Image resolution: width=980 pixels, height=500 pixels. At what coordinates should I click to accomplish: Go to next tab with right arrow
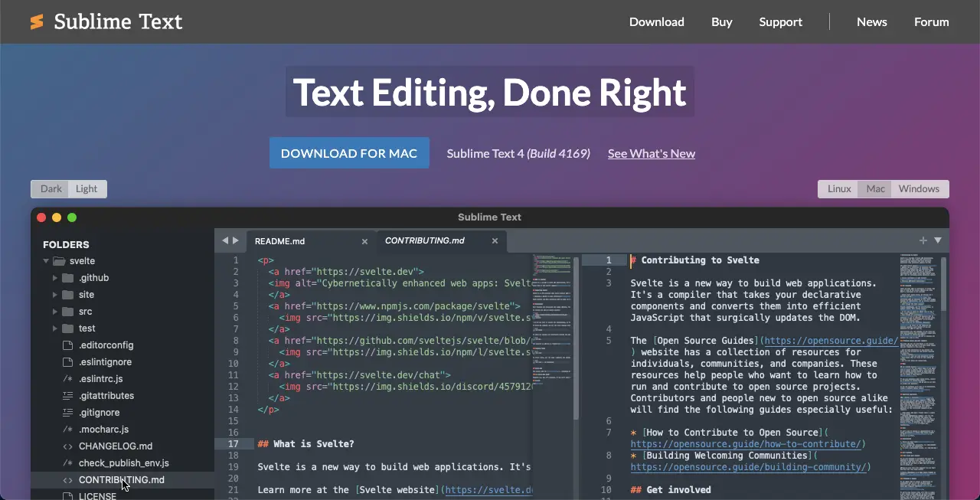point(236,240)
